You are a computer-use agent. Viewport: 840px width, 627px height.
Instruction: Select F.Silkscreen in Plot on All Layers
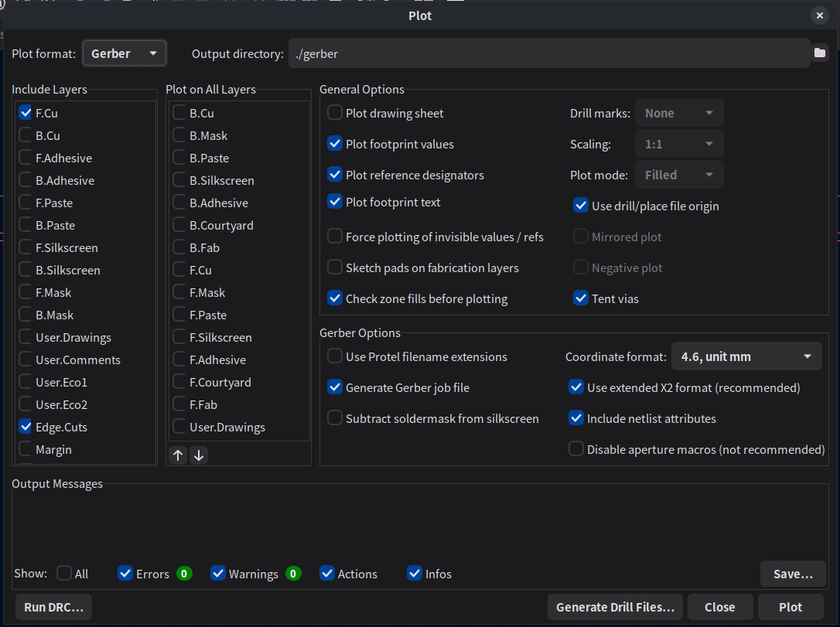pos(179,337)
